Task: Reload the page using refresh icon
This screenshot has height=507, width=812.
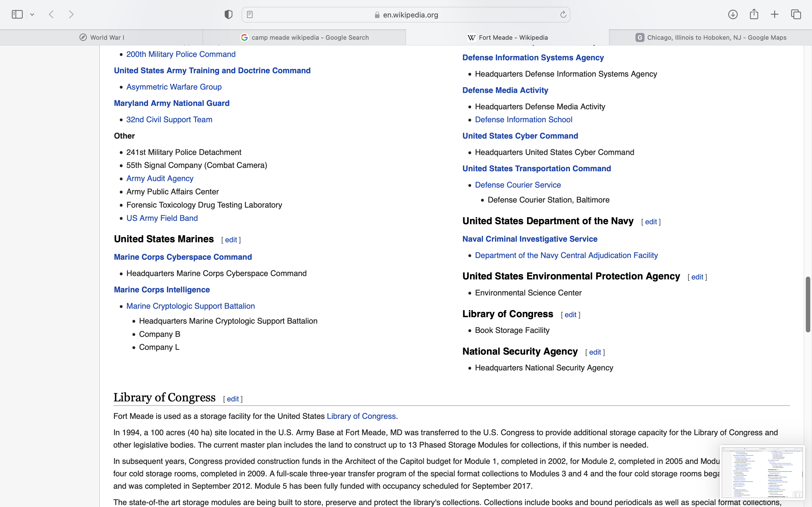Action: pos(563,14)
